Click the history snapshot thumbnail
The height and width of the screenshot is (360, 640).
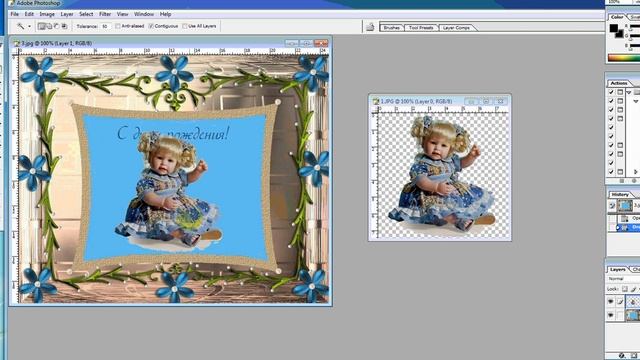point(625,205)
